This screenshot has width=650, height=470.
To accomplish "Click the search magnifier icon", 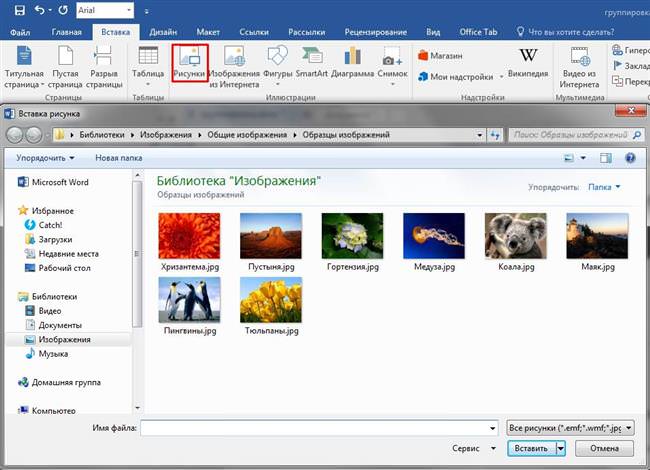I will [x=637, y=135].
